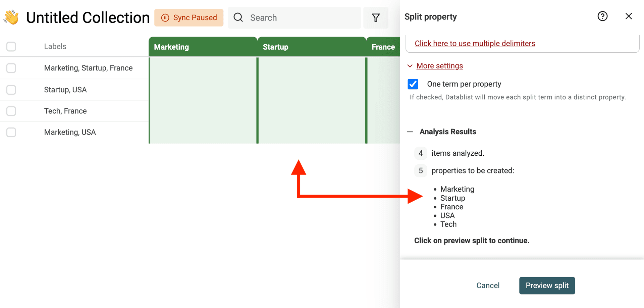The image size is (644, 308).
Task: Select the Marketing column header
Action: click(203, 47)
